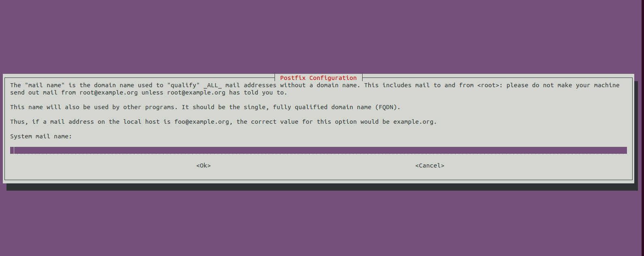Click the text cursor block in the input field
Image resolution: width=644 pixels, height=256 pixels.
click(x=12, y=151)
